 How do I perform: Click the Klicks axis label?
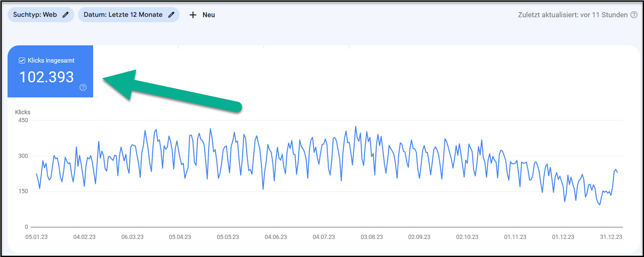[x=23, y=112]
